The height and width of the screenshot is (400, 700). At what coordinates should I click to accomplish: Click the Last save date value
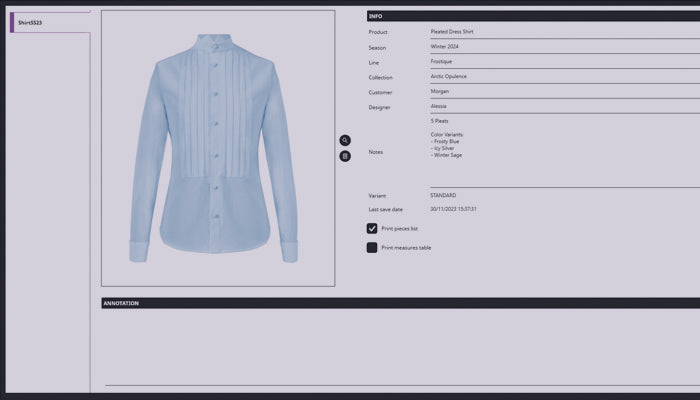(x=453, y=209)
